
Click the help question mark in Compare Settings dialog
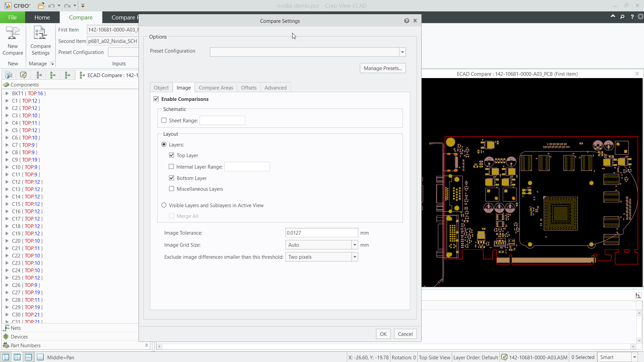point(407,21)
